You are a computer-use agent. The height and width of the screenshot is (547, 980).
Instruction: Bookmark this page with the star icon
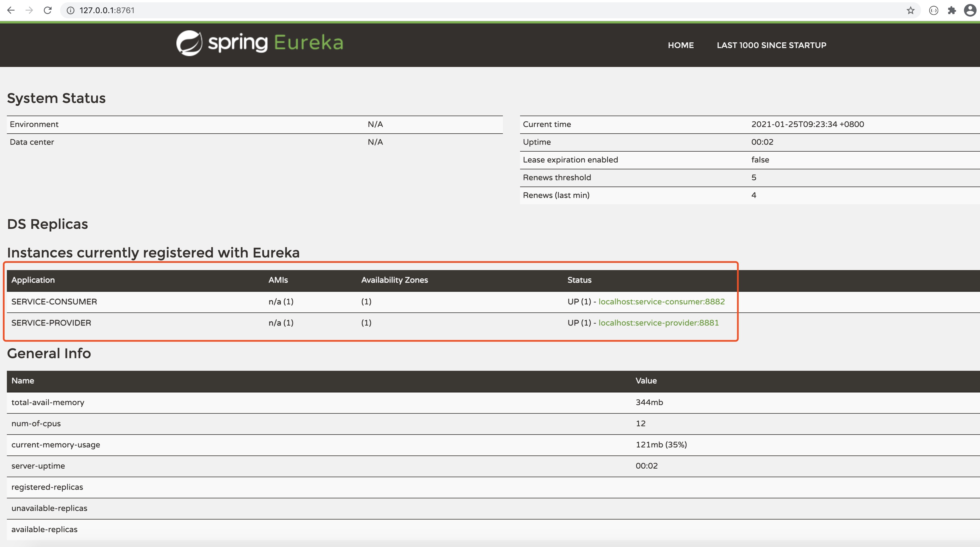click(910, 10)
